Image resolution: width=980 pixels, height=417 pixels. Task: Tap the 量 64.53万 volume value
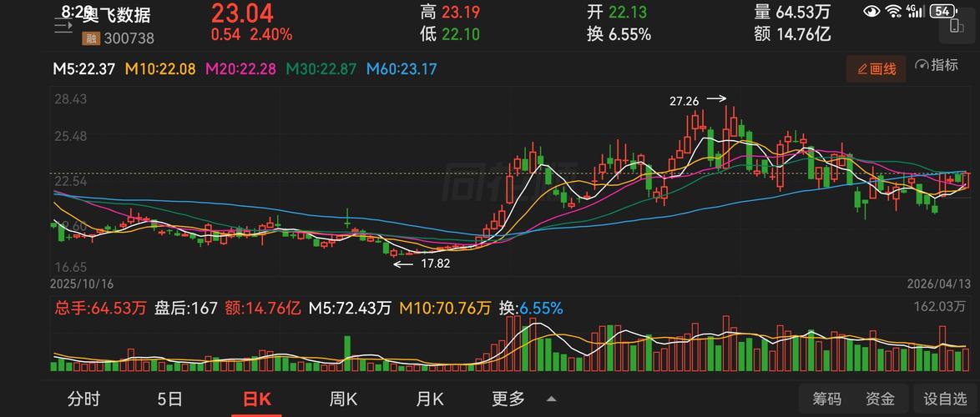point(792,12)
